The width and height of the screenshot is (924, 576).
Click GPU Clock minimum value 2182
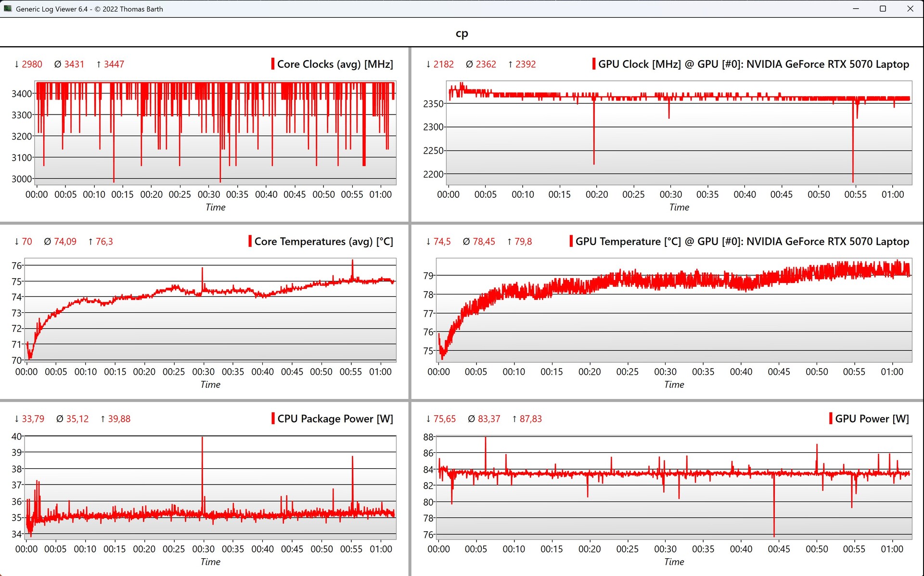(443, 64)
